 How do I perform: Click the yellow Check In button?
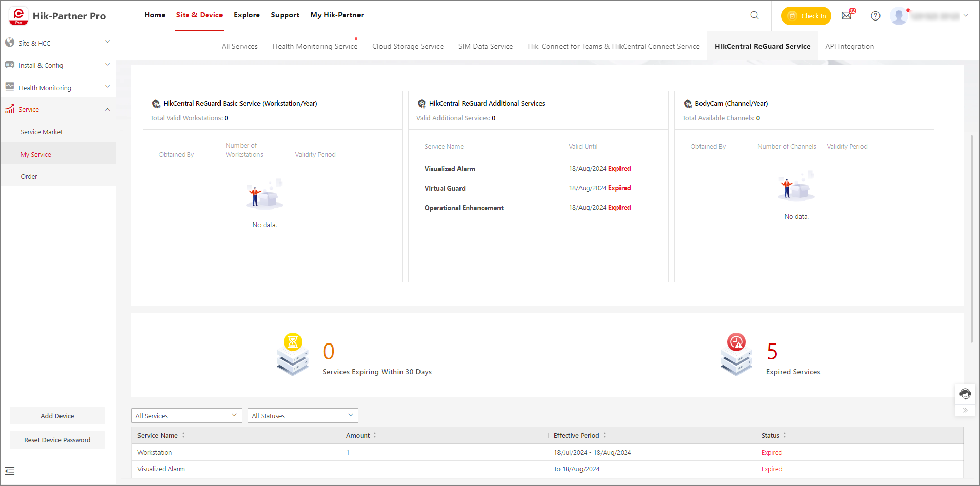[x=806, y=16]
